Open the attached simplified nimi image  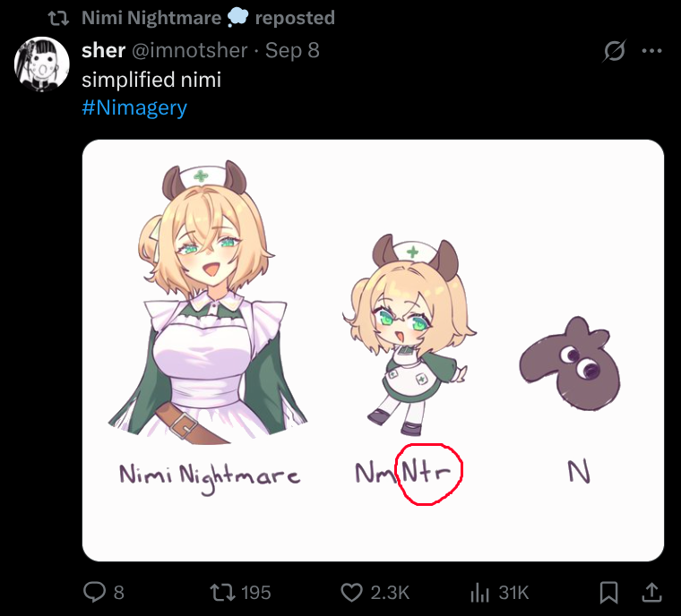373,349
